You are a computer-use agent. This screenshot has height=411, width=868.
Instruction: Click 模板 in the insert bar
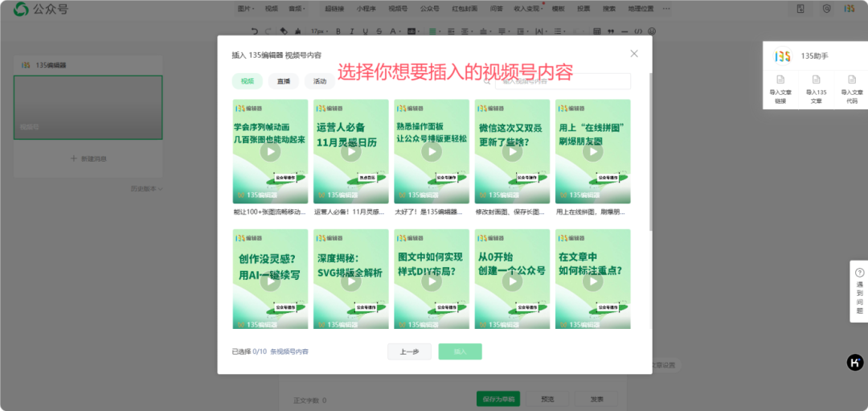coord(559,9)
